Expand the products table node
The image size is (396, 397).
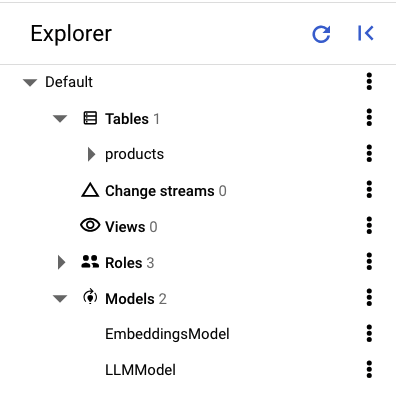click(x=91, y=154)
